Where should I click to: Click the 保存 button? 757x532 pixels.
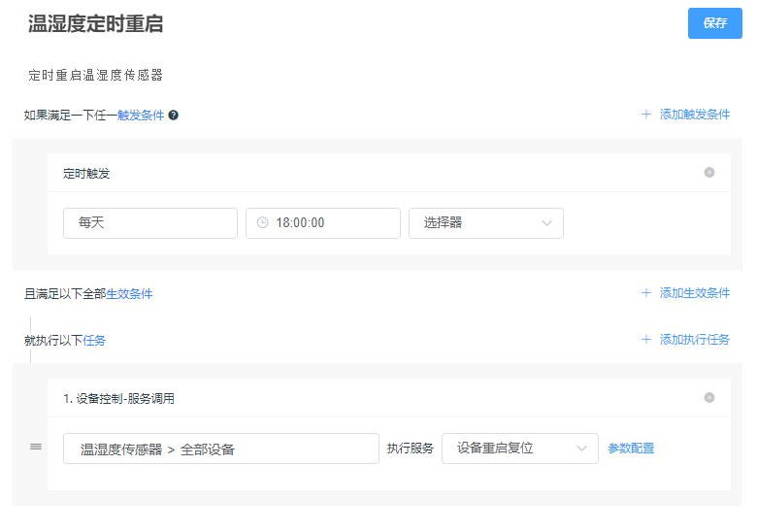click(x=714, y=23)
